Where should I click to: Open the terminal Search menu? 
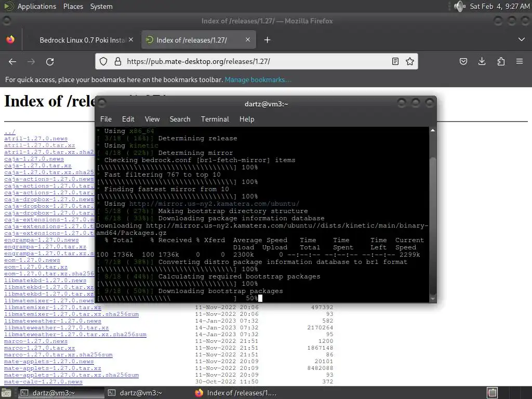[x=180, y=119]
